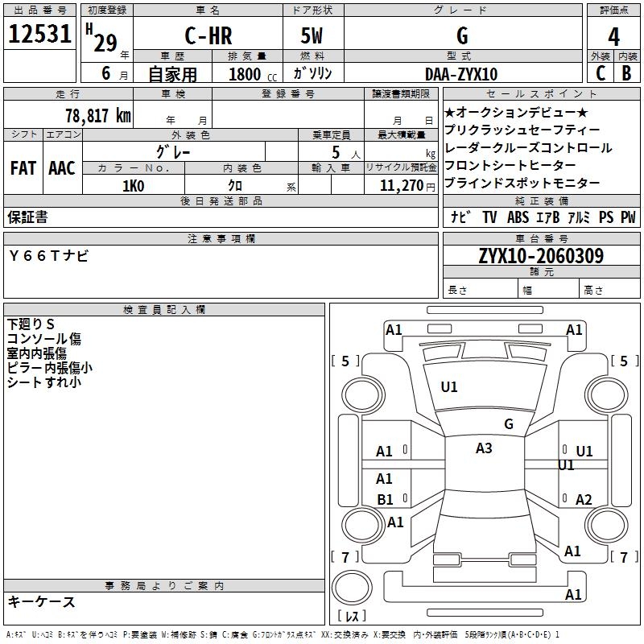Click the キーケース office notice entry

42,601
